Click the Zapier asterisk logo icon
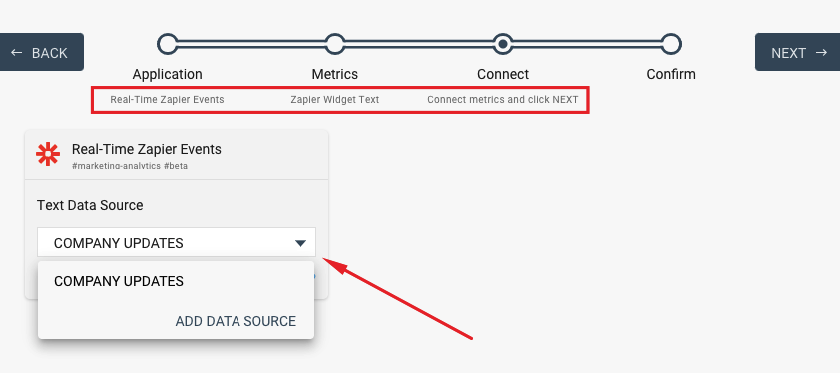This screenshot has height=373, width=840. pos(48,154)
